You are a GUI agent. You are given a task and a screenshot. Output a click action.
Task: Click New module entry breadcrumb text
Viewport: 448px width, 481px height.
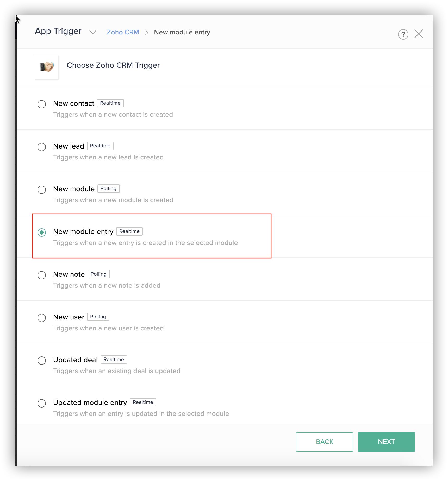click(x=182, y=32)
